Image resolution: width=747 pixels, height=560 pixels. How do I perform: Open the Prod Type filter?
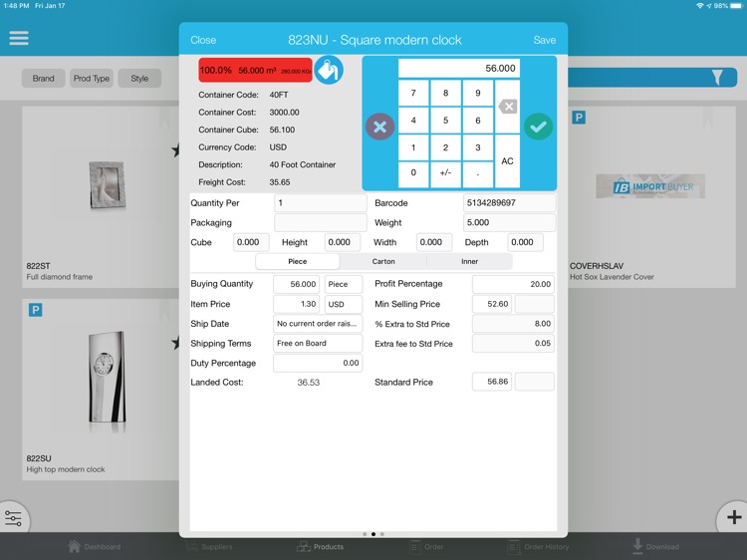[92, 78]
